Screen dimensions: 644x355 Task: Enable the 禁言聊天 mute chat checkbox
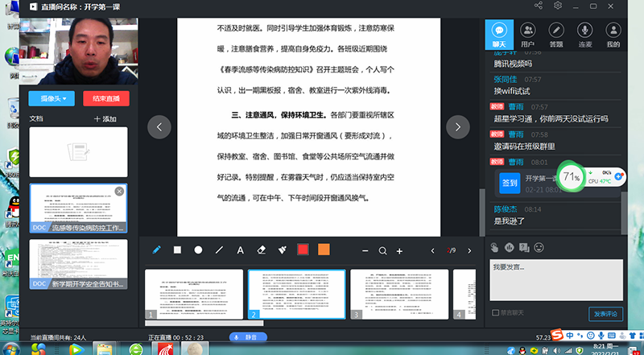[x=495, y=313]
